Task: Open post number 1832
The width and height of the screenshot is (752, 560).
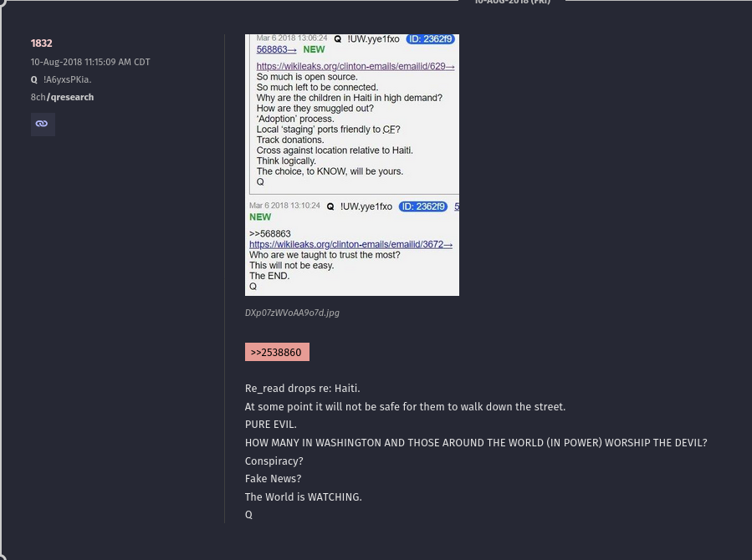Action: pyautogui.click(x=41, y=43)
